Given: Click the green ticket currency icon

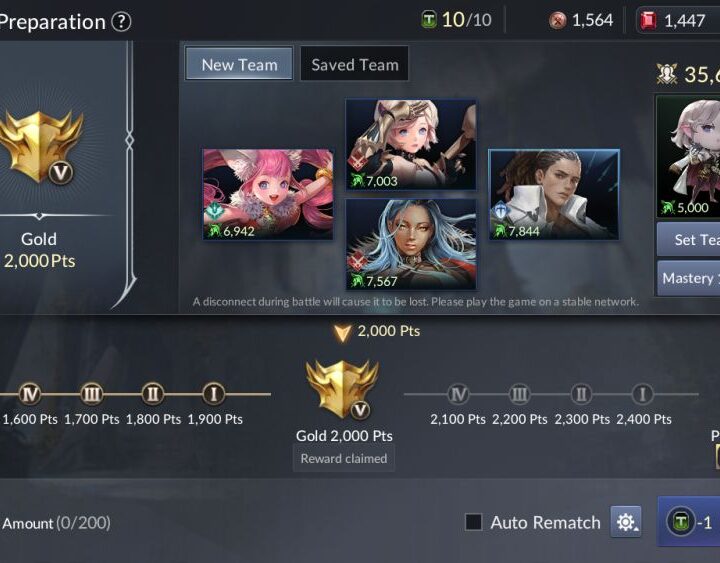Looking at the screenshot, I should [x=429, y=20].
